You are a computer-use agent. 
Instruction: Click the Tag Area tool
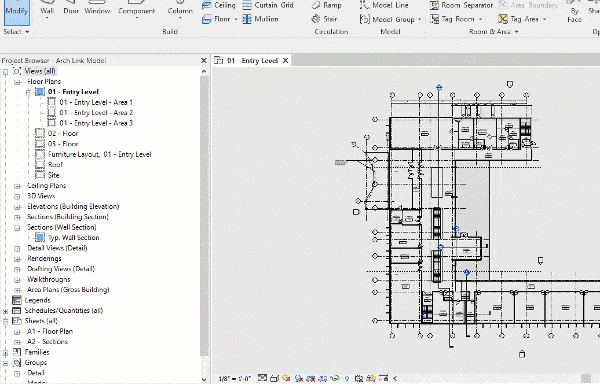tap(518, 19)
